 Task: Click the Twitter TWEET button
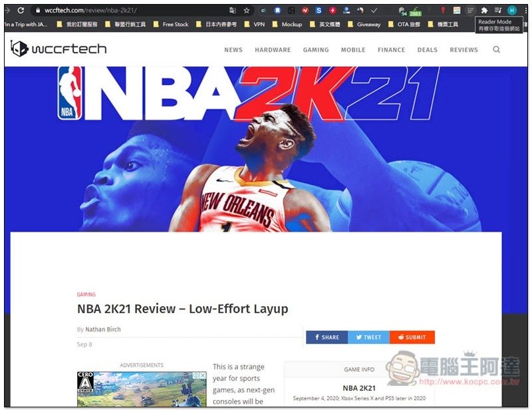point(368,337)
